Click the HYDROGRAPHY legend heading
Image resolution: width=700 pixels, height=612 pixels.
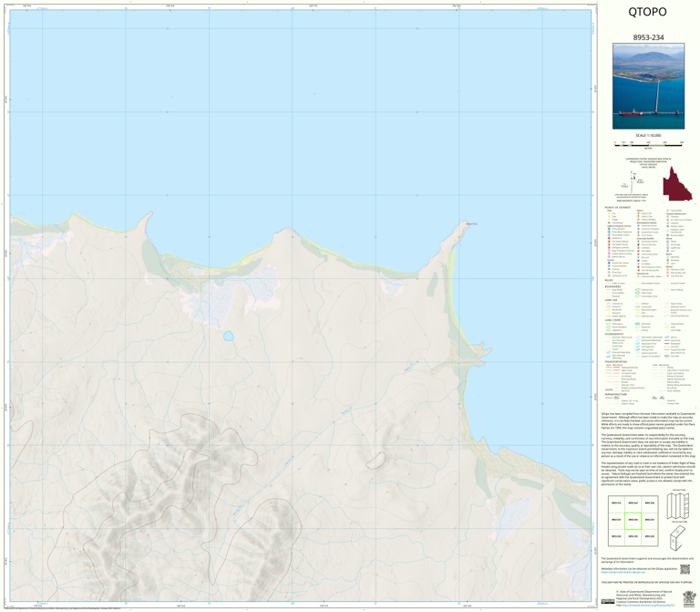(614, 334)
